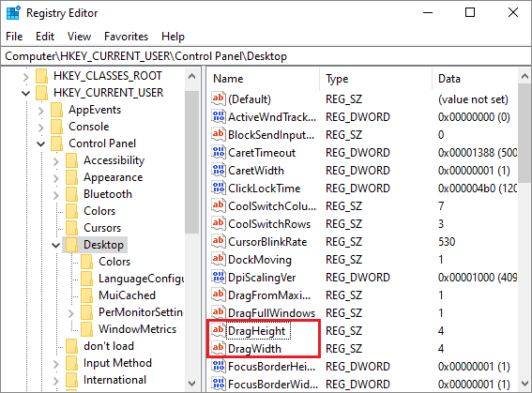Select the (Default) string value icon
Viewport: 532px width, 393px height.
[x=219, y=98]
